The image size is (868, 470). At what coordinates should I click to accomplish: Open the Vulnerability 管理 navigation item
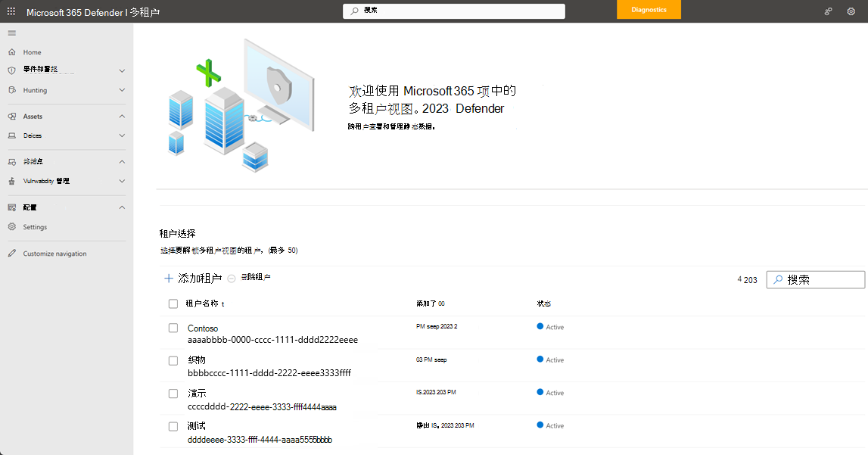(46, 181)
